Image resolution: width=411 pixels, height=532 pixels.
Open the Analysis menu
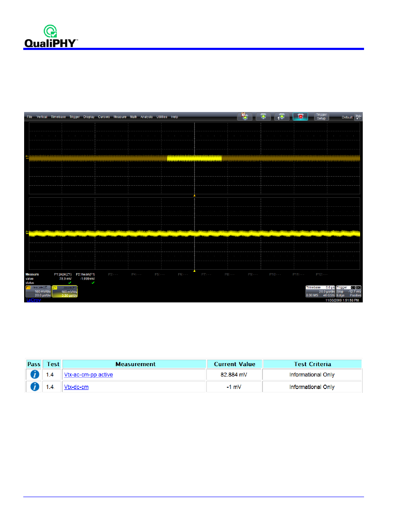coord(146,117)
